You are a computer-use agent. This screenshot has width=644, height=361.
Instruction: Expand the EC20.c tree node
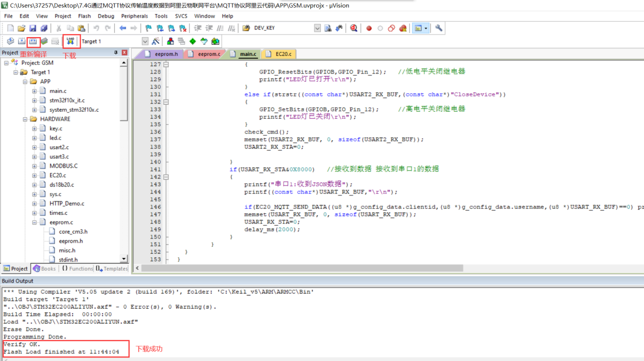[x=35, y=175]
